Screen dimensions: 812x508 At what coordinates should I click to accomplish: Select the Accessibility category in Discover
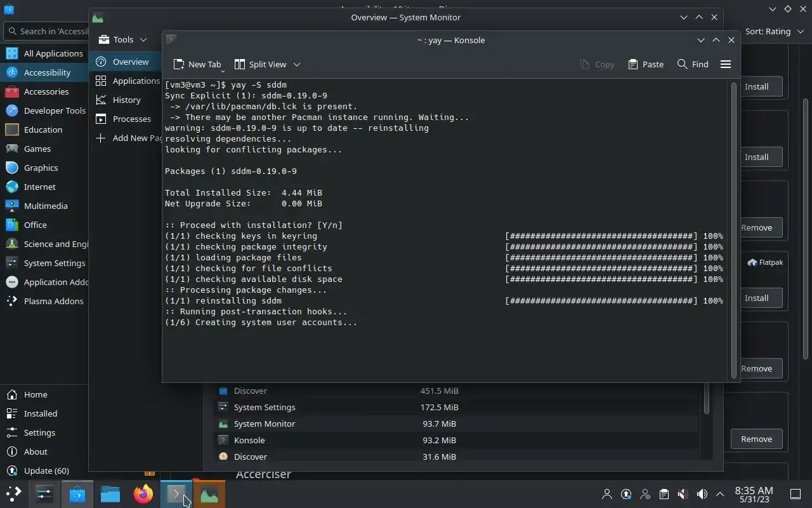44,72
